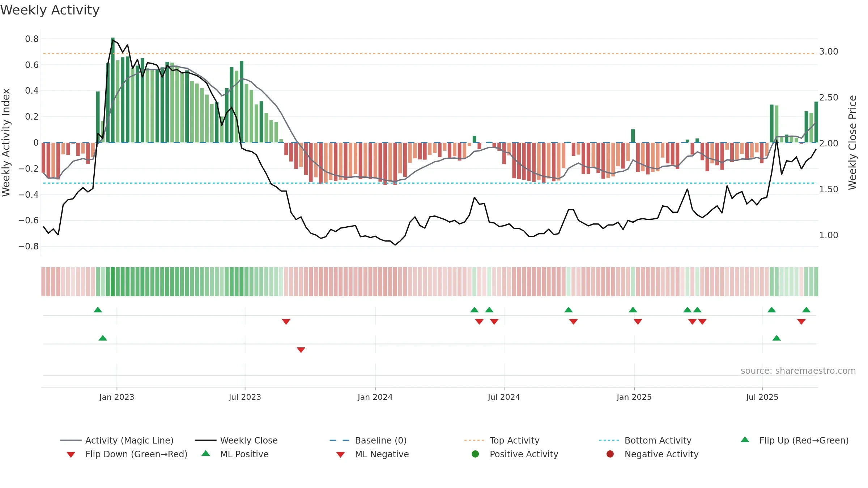Click the Jul 2023 x-axis label
This screenshot has width=868, height=488.
pyautogui.click(x=245, y=397)
